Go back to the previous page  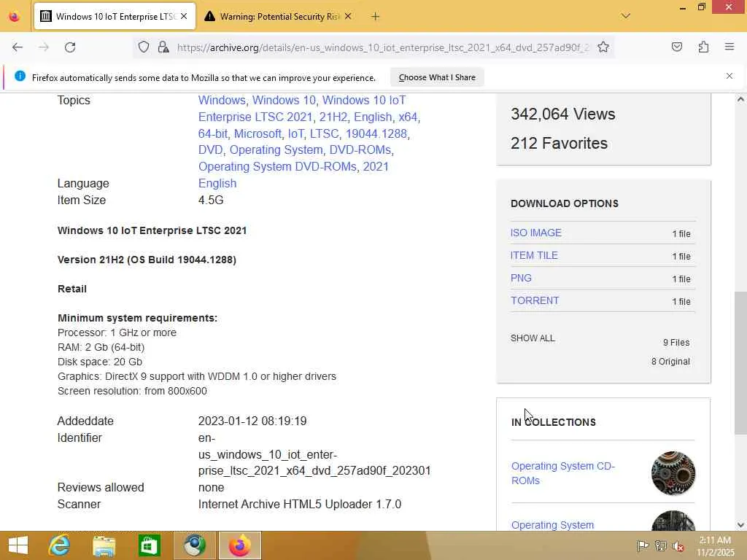click(x=18, y=47)
